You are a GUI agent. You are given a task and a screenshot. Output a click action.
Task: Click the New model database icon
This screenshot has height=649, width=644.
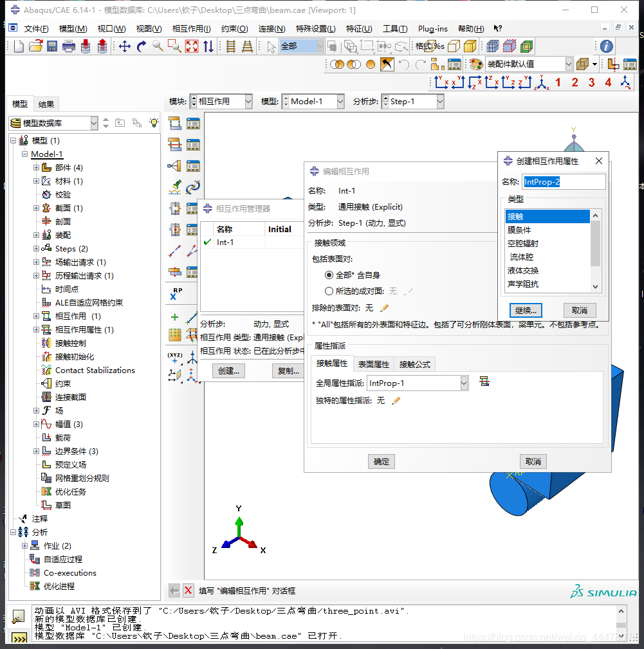[x=19, y=46]
